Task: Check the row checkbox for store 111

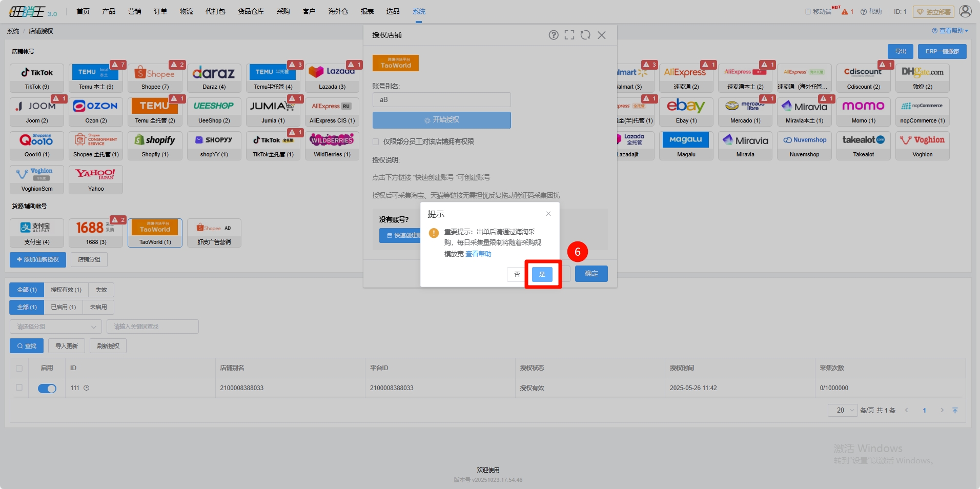Action: click(19, 388)
